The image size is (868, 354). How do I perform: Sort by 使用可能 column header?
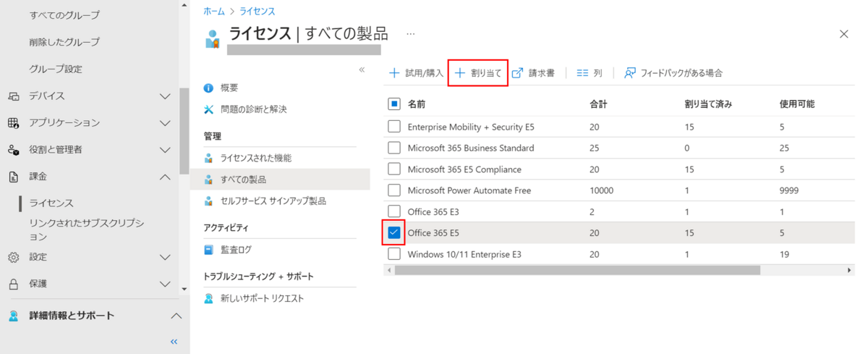pos(797,104)
